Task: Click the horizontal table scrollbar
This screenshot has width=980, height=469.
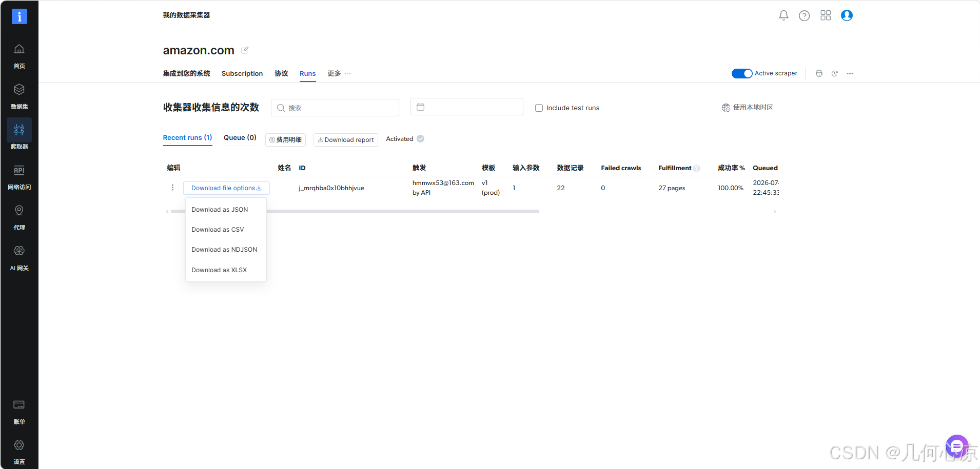Action: pos(355,211)
